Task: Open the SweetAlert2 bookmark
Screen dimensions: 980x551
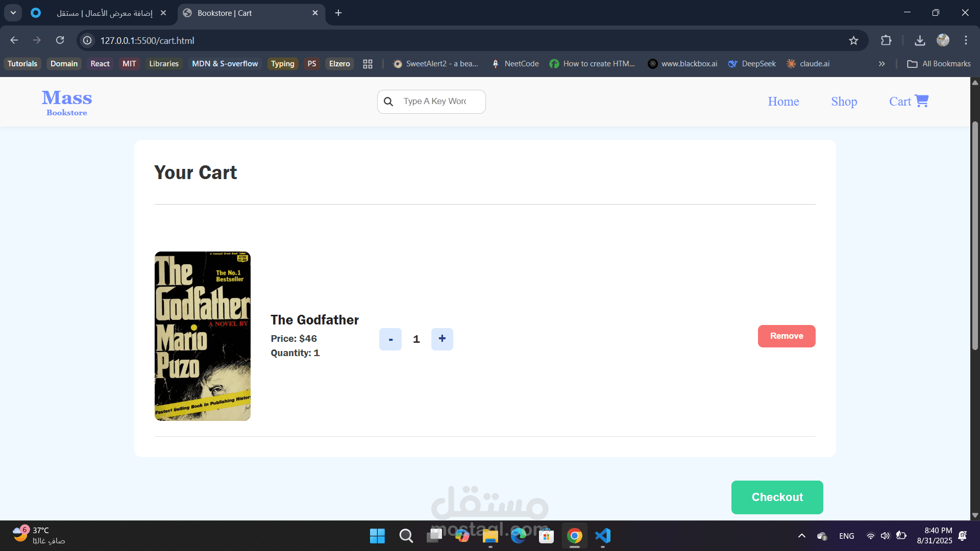Action: (436, 64)
